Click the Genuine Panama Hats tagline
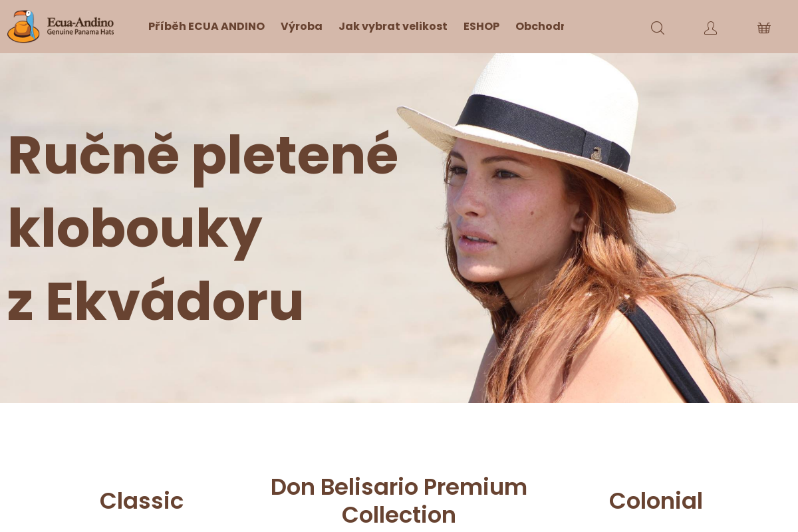This screenshot has width=798, height=532. pyautogui.click(x=80, y=32)
